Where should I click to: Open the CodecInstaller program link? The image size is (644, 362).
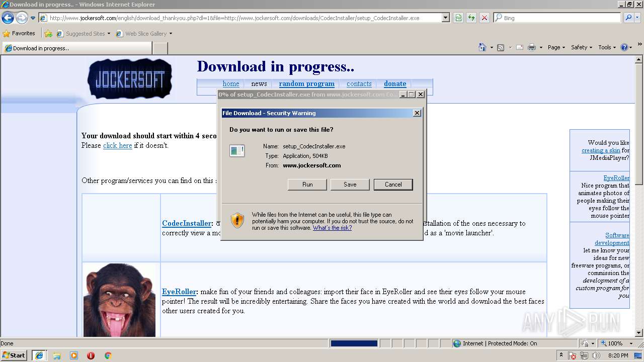tap(187, 223)
